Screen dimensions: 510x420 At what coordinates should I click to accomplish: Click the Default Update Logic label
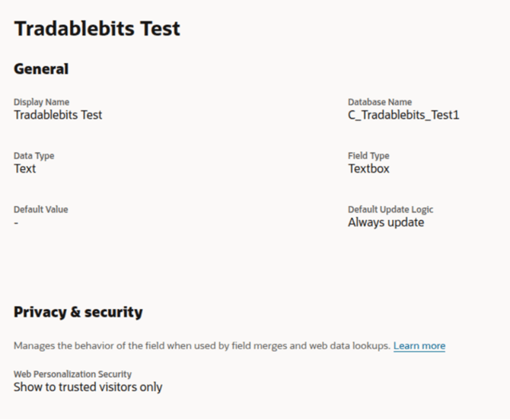coord(390,209)
